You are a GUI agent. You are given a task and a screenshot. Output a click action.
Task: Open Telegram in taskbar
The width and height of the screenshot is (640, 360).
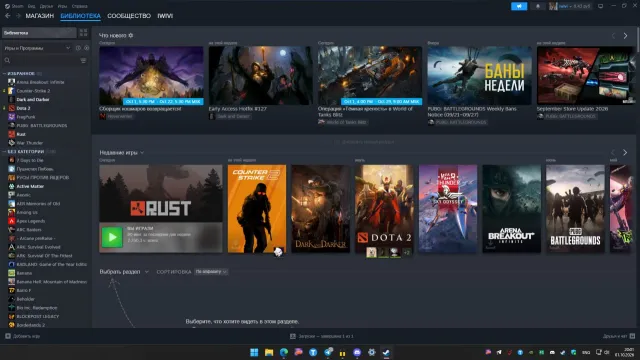pyautogui.click(x=328, y=352)
